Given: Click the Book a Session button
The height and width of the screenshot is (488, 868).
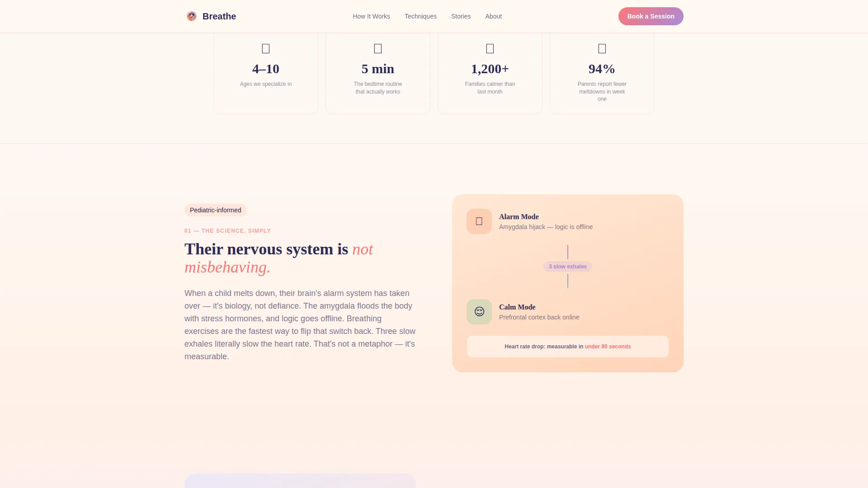Looking at the screenshot, I should 651,16.
